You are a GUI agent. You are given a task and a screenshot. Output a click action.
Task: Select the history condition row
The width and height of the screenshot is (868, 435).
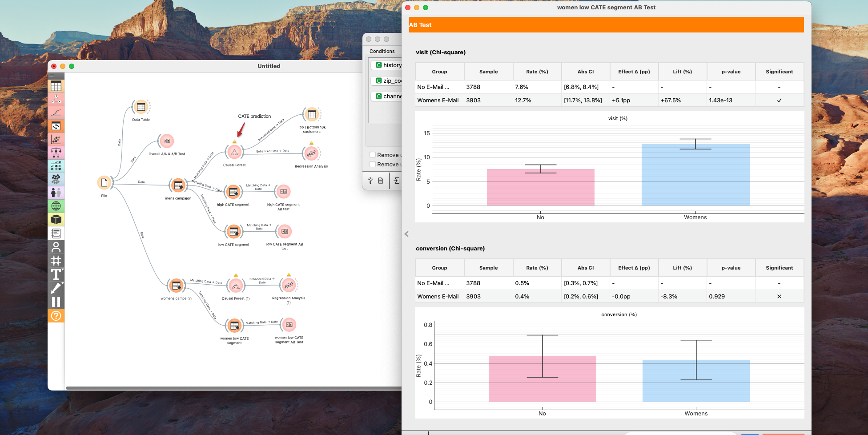tap(388, 65)
